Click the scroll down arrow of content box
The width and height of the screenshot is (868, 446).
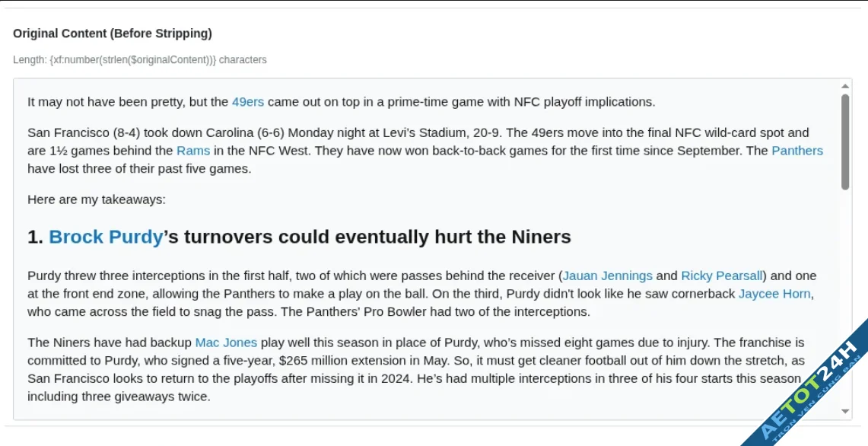point(845,411)
